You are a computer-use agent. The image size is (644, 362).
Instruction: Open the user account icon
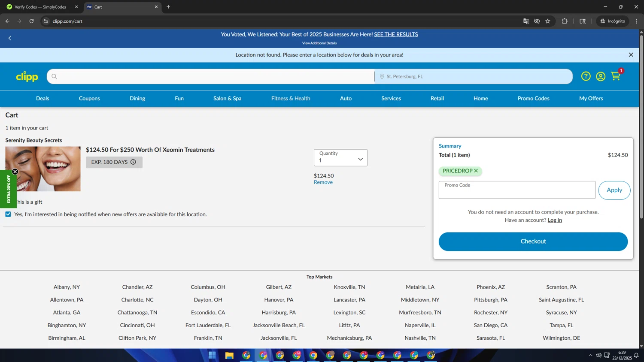click(x=601, y=76)
